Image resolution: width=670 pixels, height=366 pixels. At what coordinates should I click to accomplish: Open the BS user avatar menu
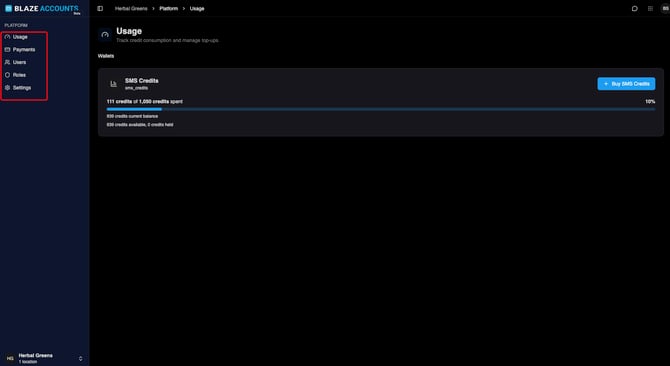665,9
